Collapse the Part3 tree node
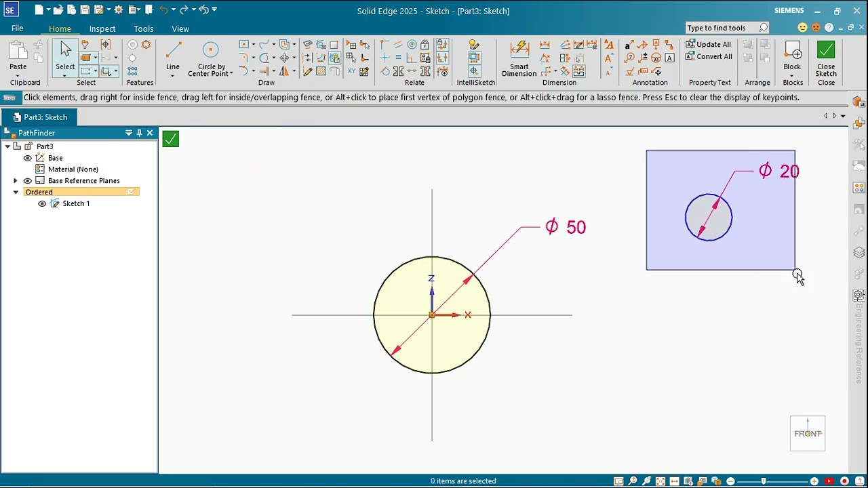The image size is (868, 488). [7, 146]
